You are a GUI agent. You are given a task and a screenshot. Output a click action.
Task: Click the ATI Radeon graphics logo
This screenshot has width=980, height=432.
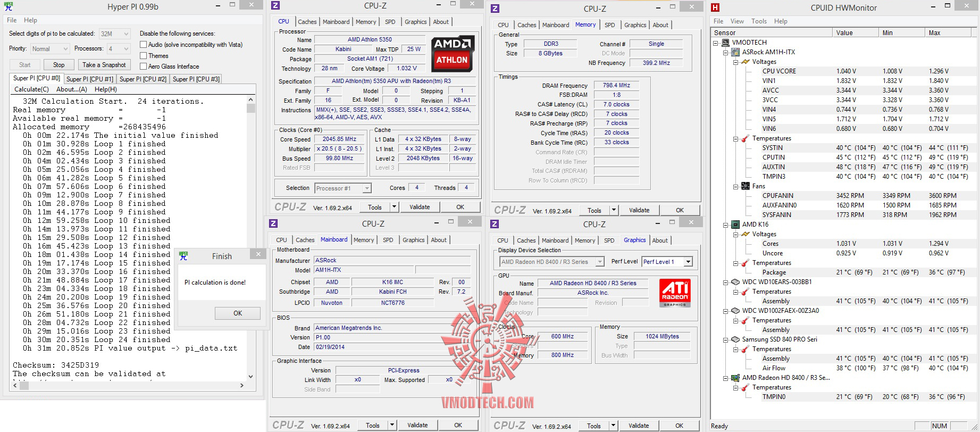pos(675,293)
